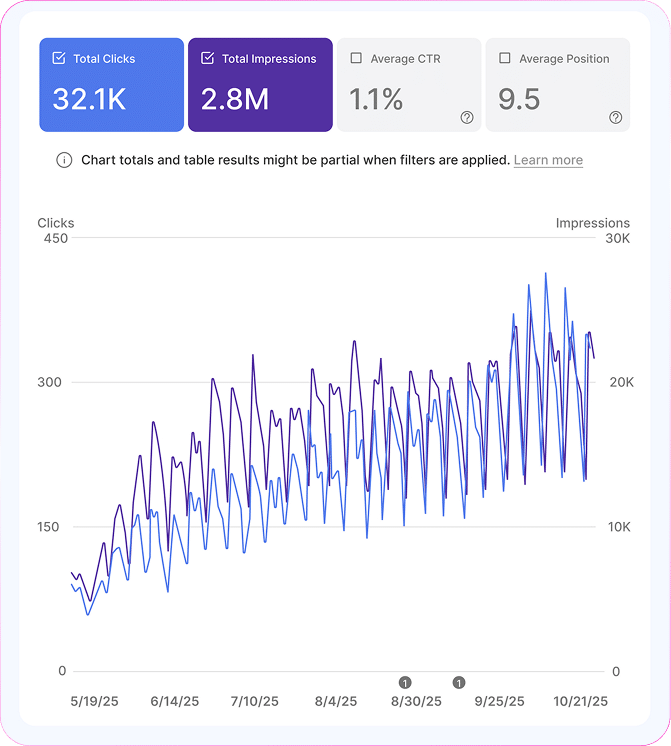The image size is (671, 746).
Task: Click annotation marker left of 9/25/25
Action: click(x=459, y=682)
